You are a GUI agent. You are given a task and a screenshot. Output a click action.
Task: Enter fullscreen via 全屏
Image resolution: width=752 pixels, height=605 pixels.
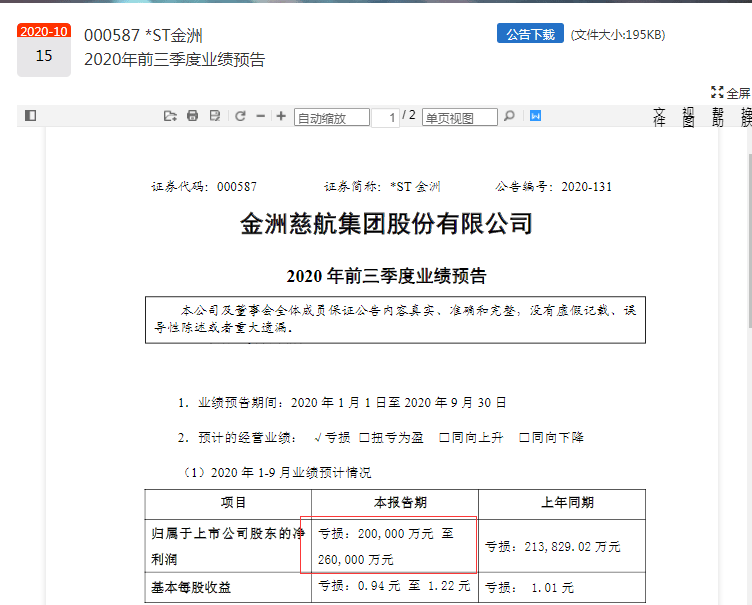click(730, 93)
